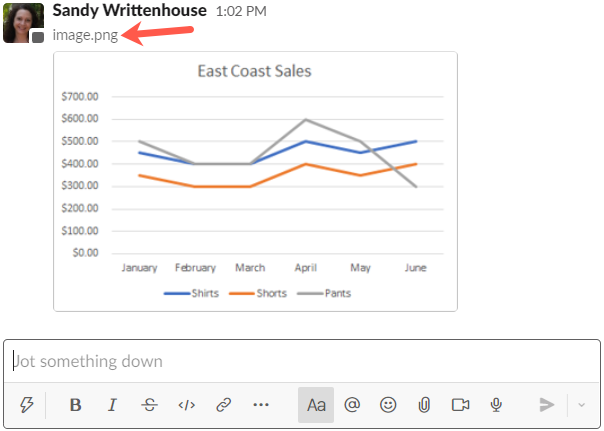Click the 'Jot something down' message field
Screen dimensions: 604x431
[x=300, y=361]
